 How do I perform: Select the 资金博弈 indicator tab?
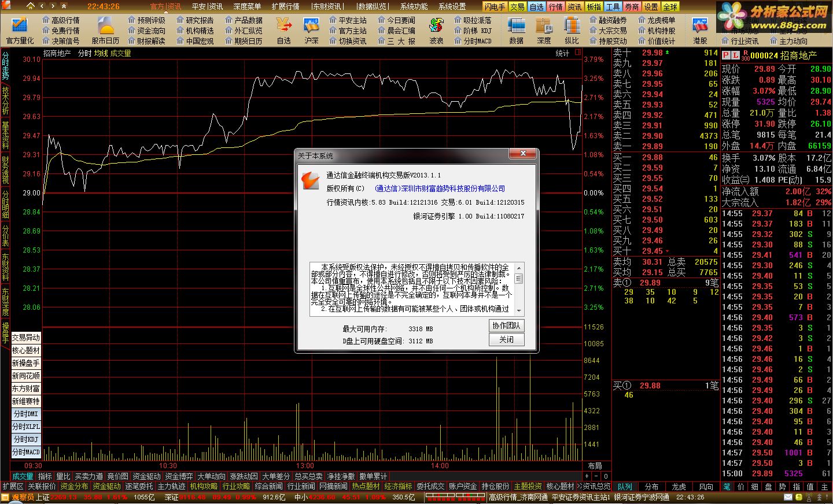tap(179, 476)
